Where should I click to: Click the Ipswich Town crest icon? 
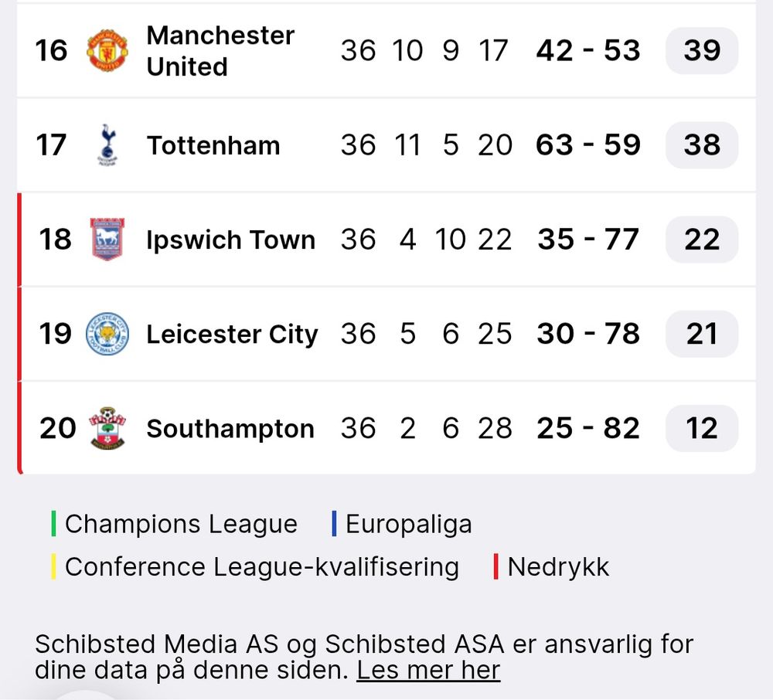107,240
